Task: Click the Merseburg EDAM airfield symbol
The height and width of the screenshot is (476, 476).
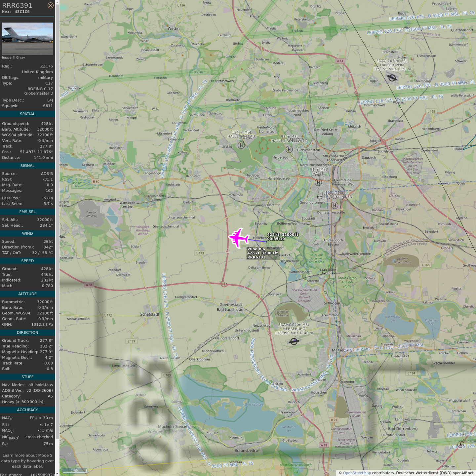Action: coord(294,341)
